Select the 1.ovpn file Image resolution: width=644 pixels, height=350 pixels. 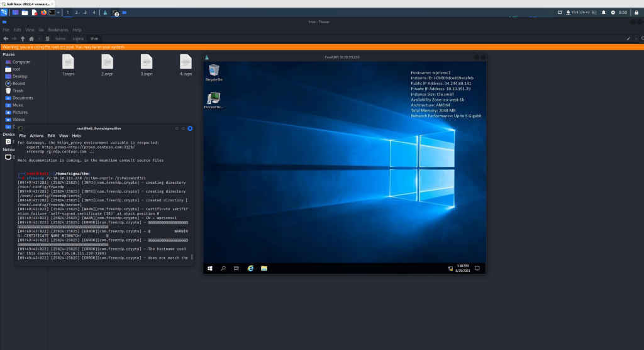point(68,65)
